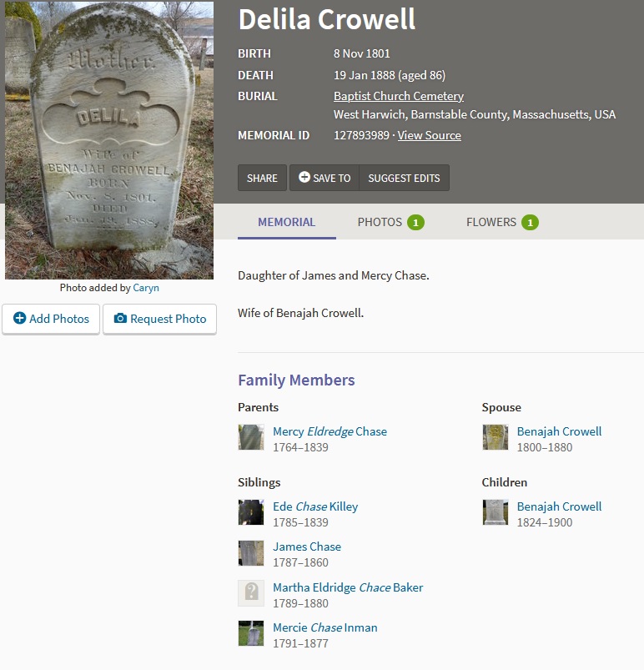Screen dimensions: 644x670
Task: Click the memorial ID number 127893989
Action: tap(361, 135)
